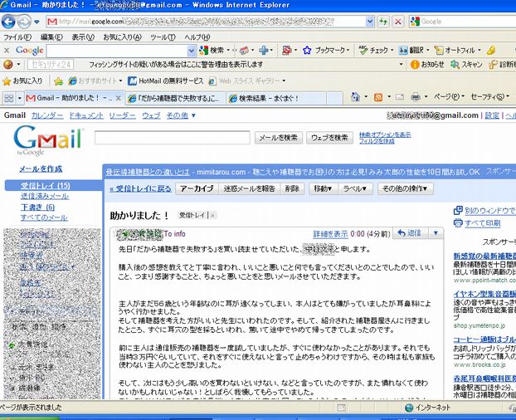
Task: Click the お知らせ notification icon
Action: click(x=415, y=65)
